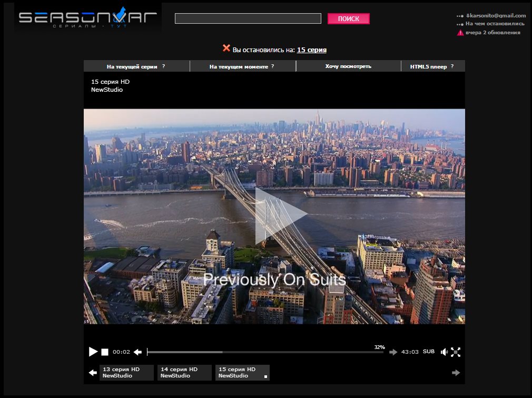This screenshot has height=398, width=532.
Task: Click the large play overlay on video
Action: coord(280,216)
